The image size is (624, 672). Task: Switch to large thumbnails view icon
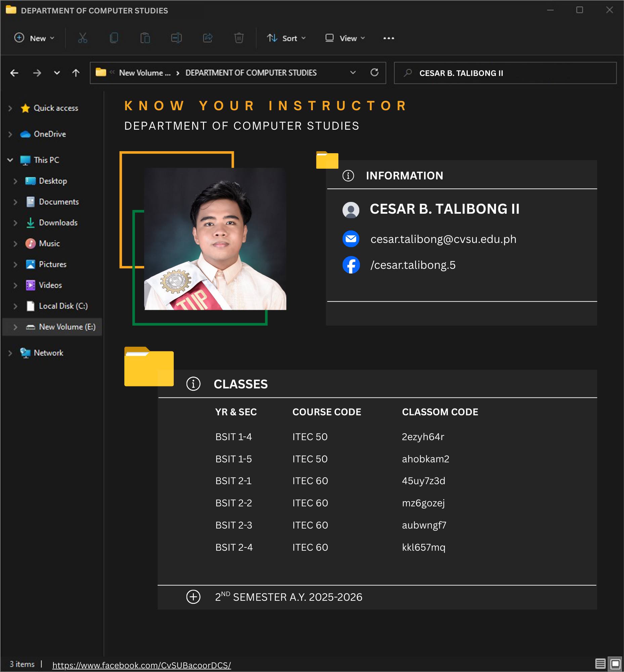[x=615, y=664]
